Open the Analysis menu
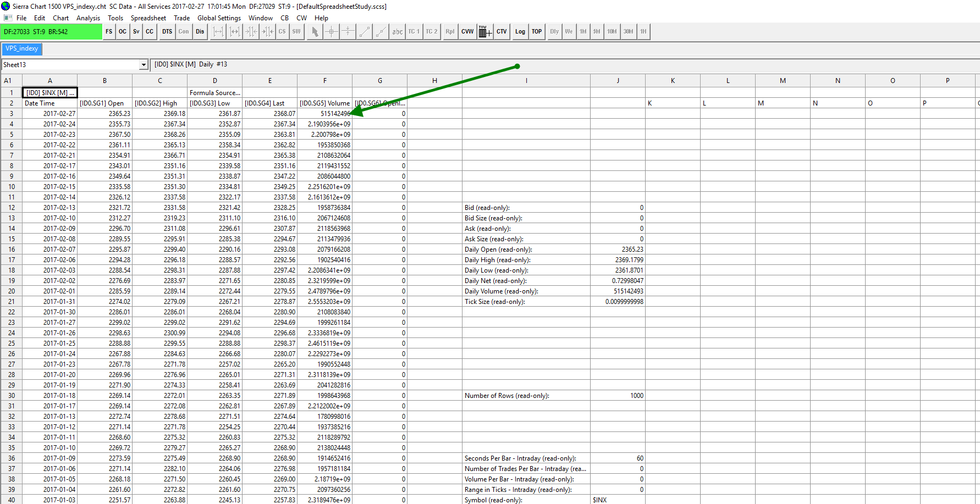Screen dimensions: 980x504 pos(89,18)
